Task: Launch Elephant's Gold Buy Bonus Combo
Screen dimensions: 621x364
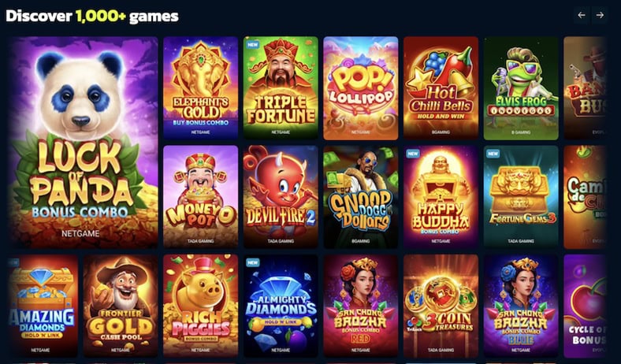Action: coord(200,88)
